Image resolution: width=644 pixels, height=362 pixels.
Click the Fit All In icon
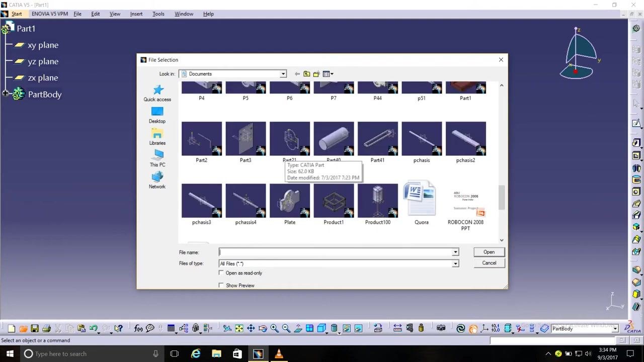click(x=239, y=328)
